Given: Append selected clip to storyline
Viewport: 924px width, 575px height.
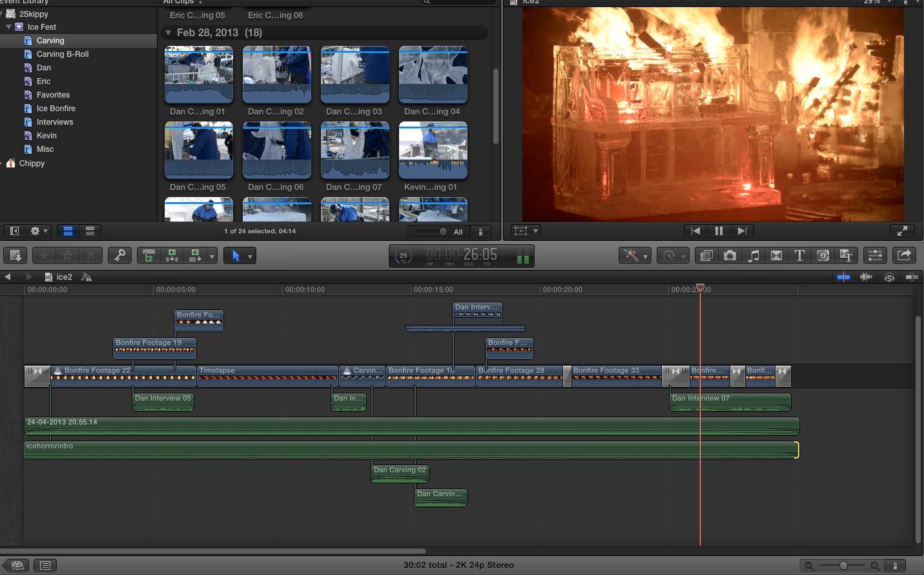Looking at the screenshot, I should coord(195,256).
